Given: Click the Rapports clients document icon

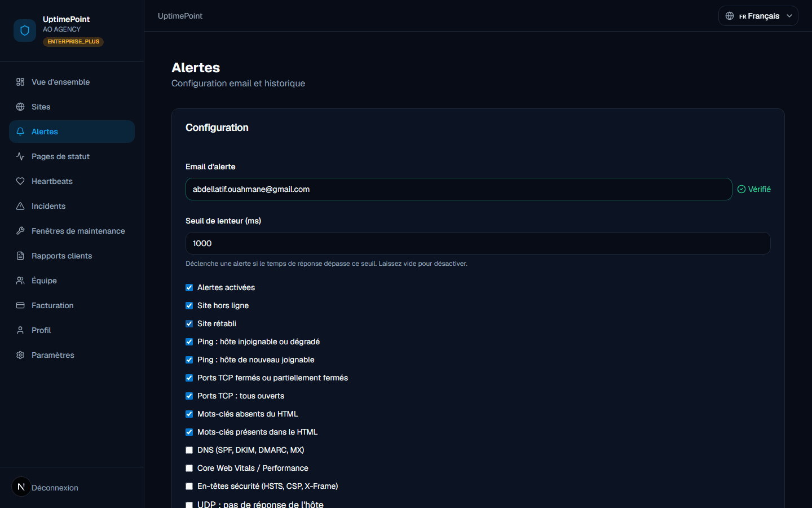Looking at the screenshot, I should (20, 256).
